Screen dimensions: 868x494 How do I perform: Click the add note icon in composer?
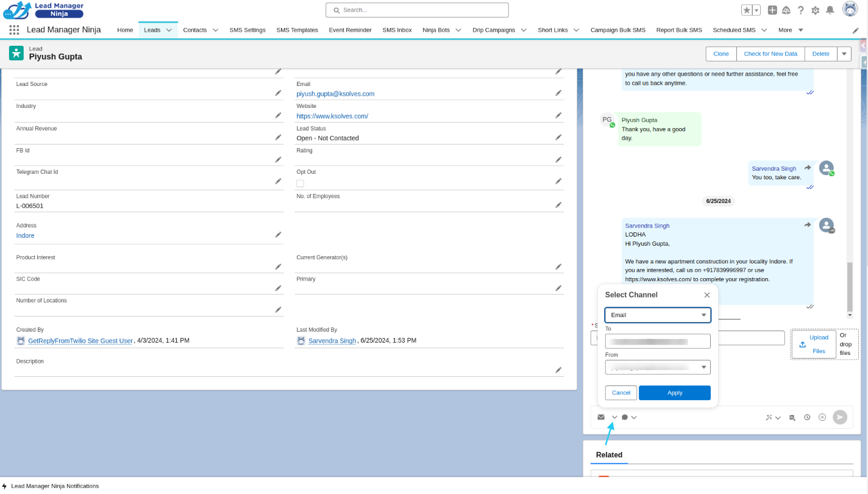(792, 417)
